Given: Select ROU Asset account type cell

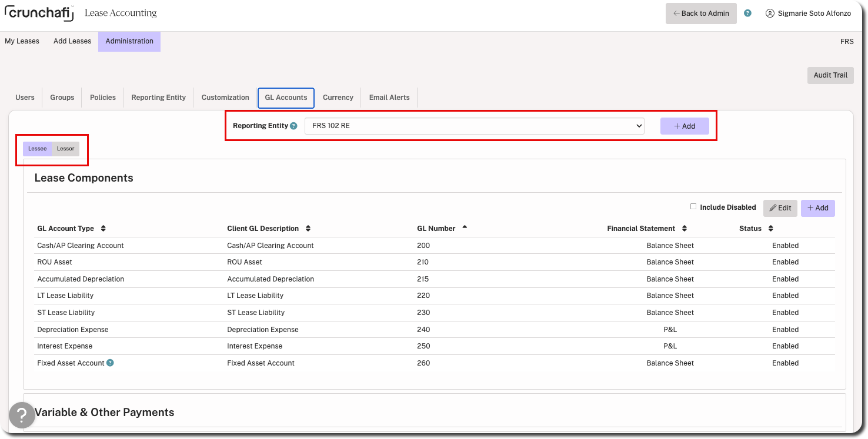Looking at the screenshot, I should tap(55, 262).
